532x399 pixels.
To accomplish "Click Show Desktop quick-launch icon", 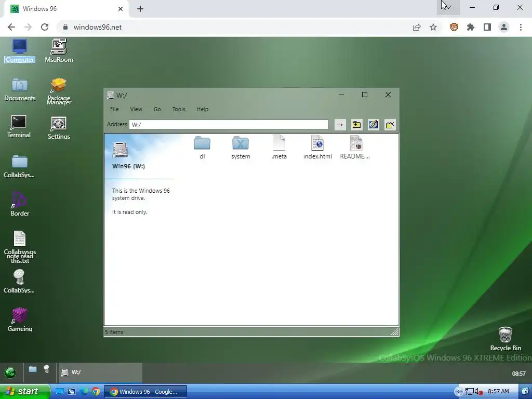I will (x=59, y=392).
